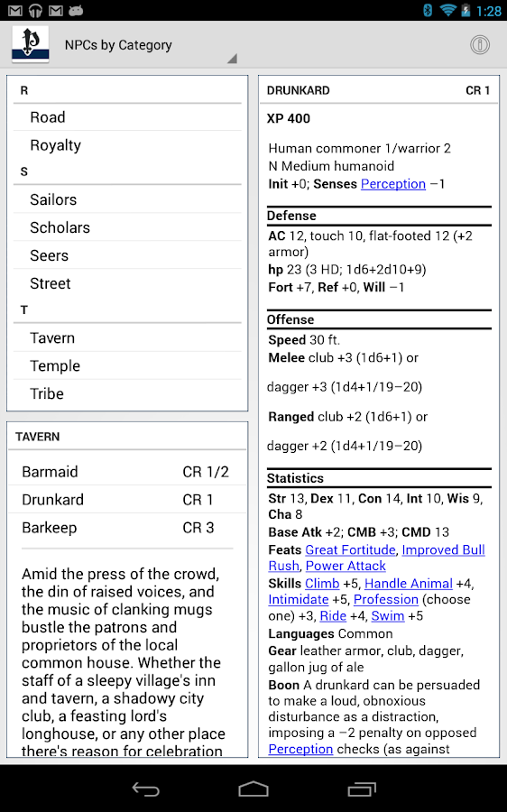This screenshot has height=812, width=507.
Task: Open the Barmaid CR 1/2 entry
Action: tap(127, 471)
